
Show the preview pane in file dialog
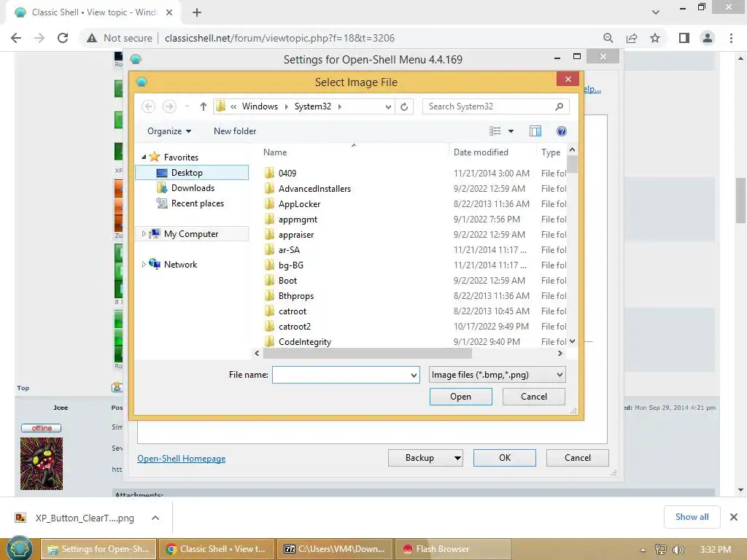535,131
